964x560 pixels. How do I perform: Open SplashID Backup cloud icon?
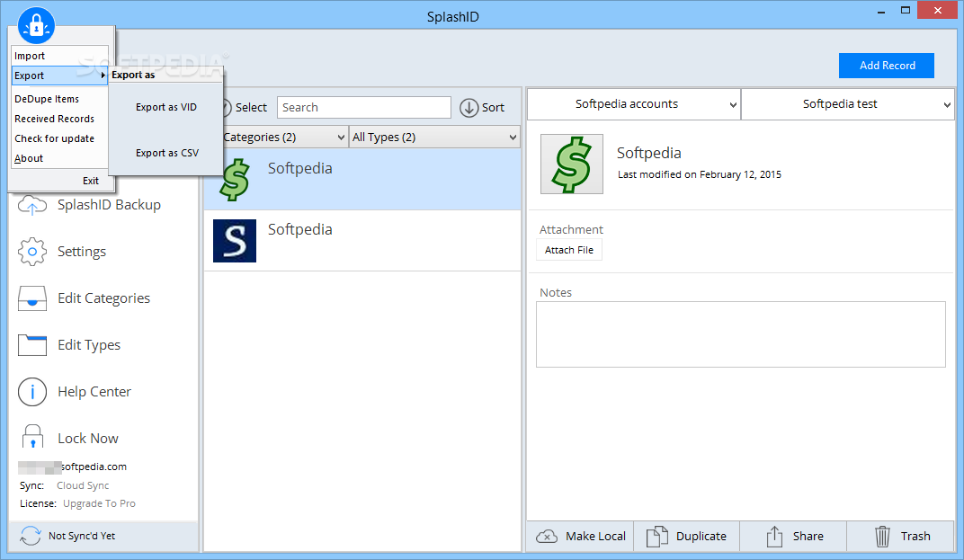(32, 205)
